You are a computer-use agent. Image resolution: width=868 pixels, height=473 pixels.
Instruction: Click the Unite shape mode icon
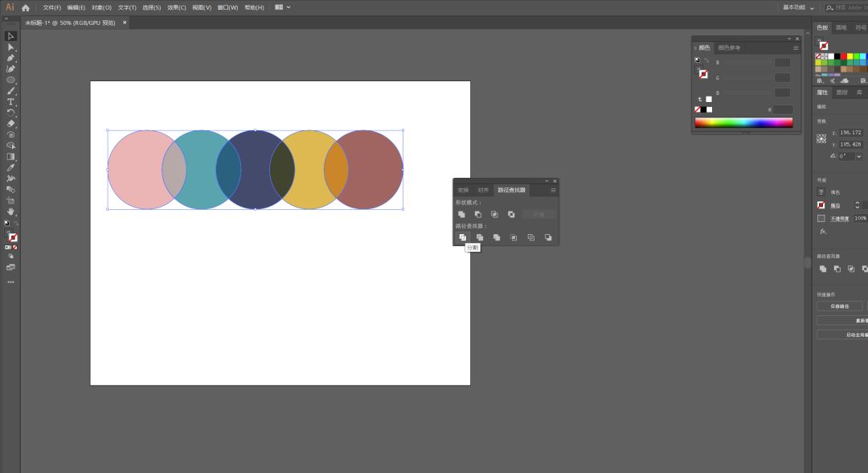coord(461,214)
